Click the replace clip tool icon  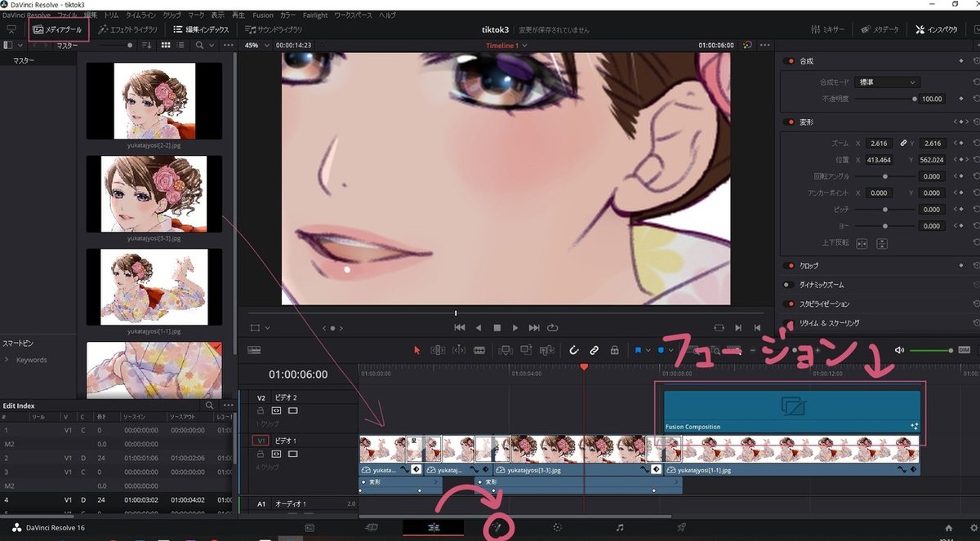point(546,350)
